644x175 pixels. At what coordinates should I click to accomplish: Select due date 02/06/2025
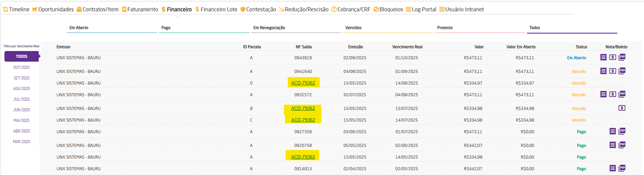tap(407, 146)
